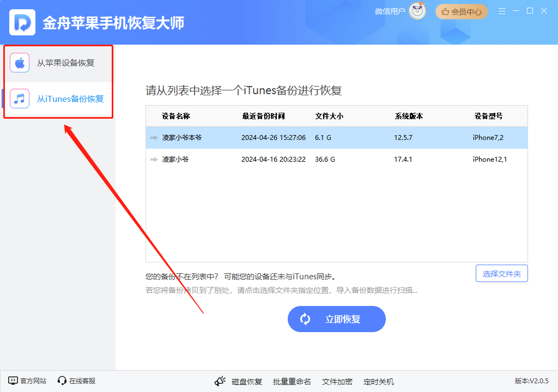
Task: Select the Apple device recovery sidebar icon
Action: click(x=19, y=62)
